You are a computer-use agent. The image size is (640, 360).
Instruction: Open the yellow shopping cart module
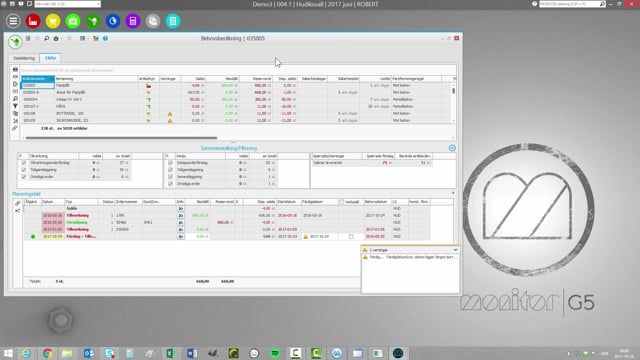(53, 21)
